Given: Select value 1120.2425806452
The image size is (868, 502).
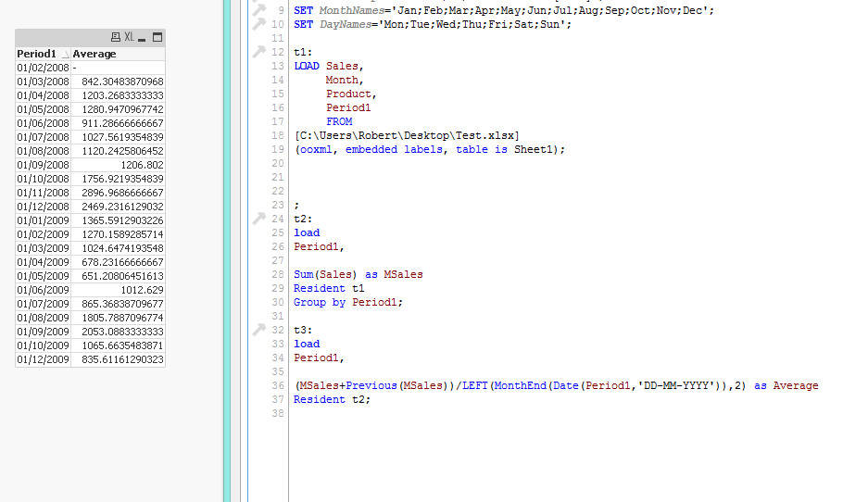Looking at the screenshot, I should pos(118,151).
